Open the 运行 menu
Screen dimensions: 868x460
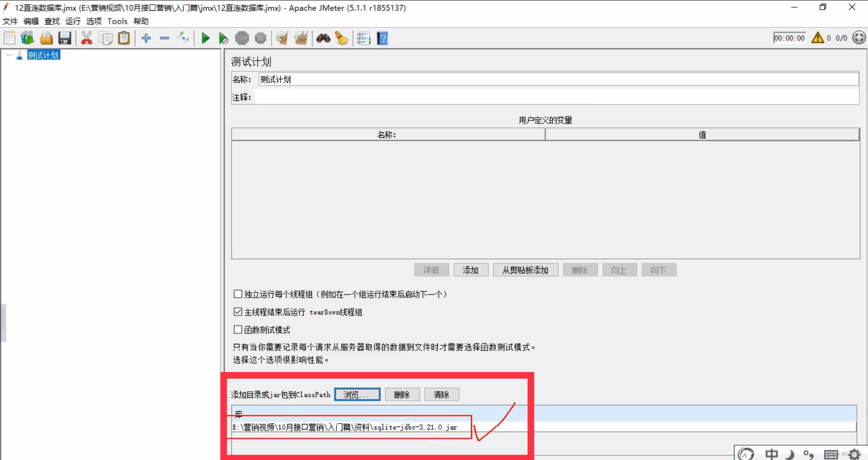(73, 21)
